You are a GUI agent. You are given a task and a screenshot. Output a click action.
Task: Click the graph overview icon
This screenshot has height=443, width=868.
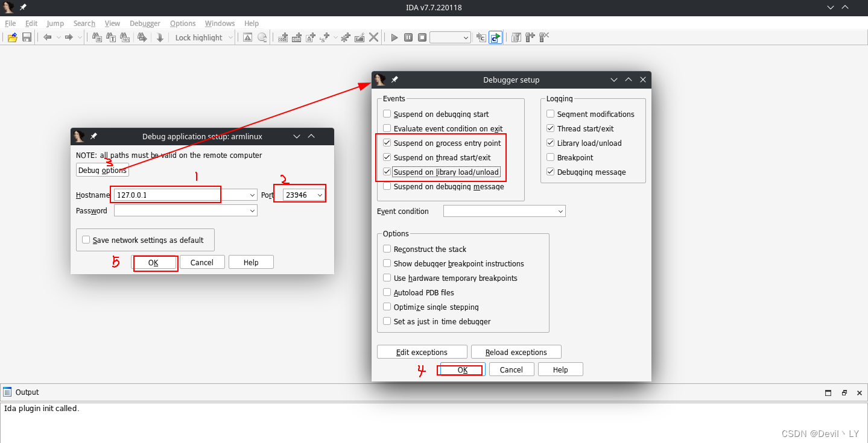(262, 37)
